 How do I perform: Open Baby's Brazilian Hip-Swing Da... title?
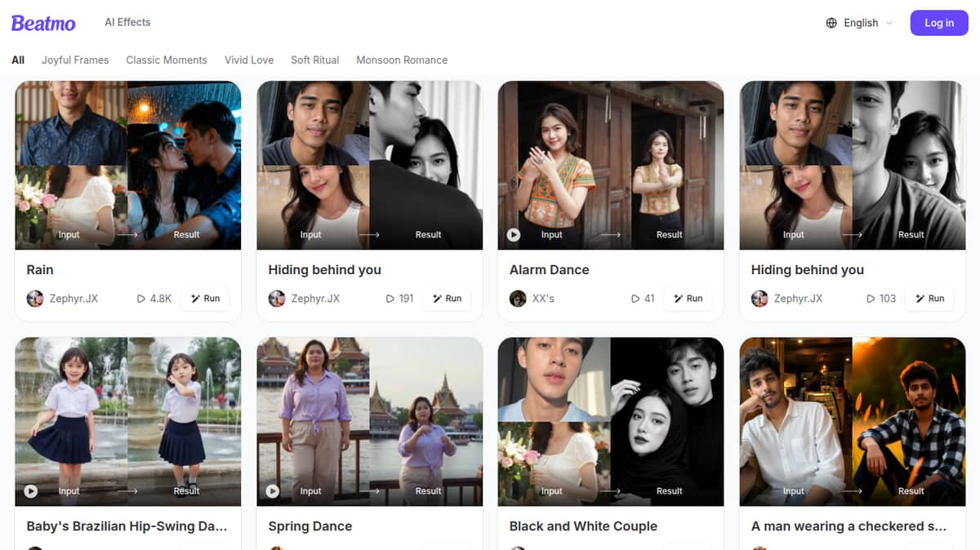coord(127,526)
